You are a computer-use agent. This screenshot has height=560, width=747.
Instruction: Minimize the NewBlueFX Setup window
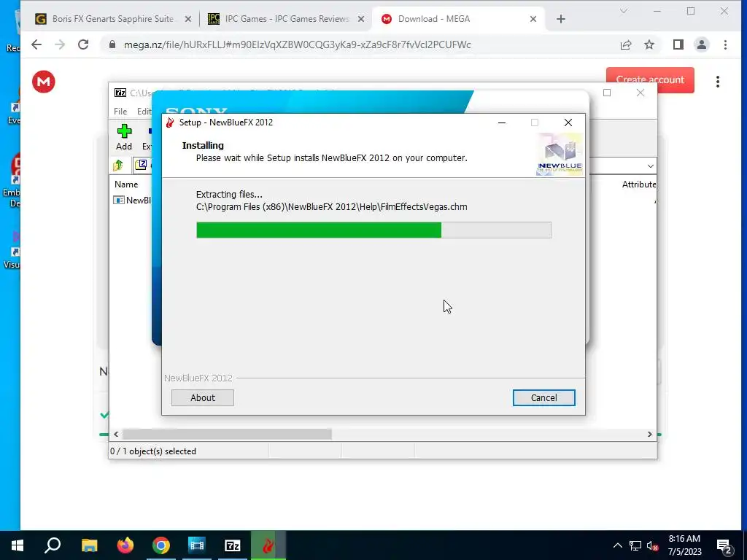(502, 122)
